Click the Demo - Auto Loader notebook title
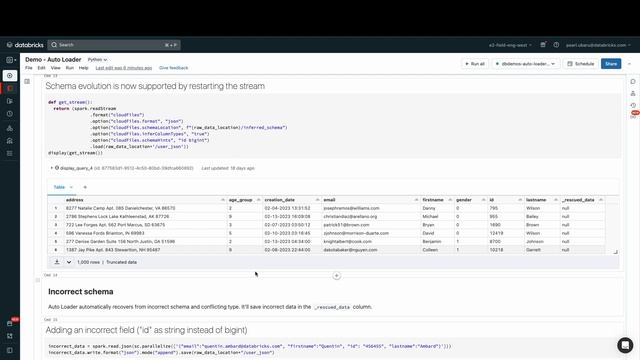The height and width of the screenshot is (360, 640). [53, 60]
